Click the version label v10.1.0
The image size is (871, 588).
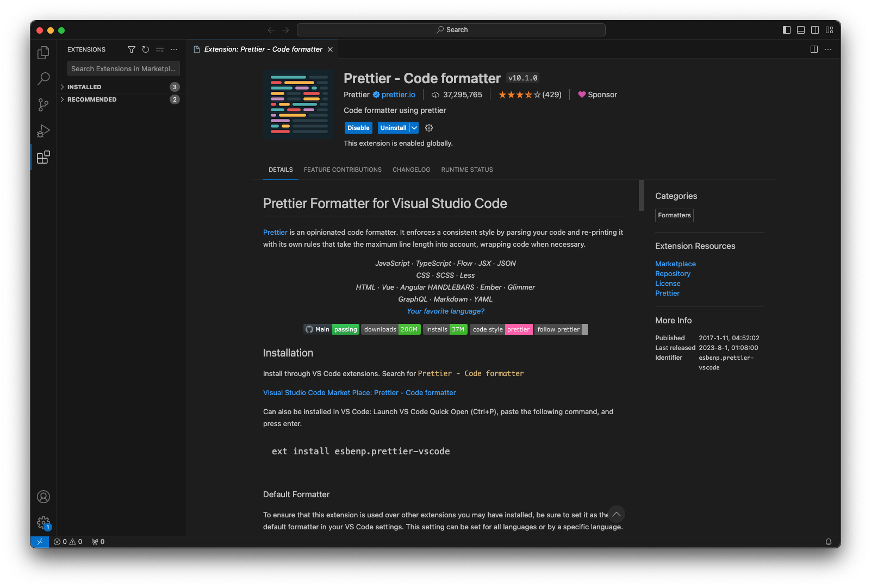[523, 78]
